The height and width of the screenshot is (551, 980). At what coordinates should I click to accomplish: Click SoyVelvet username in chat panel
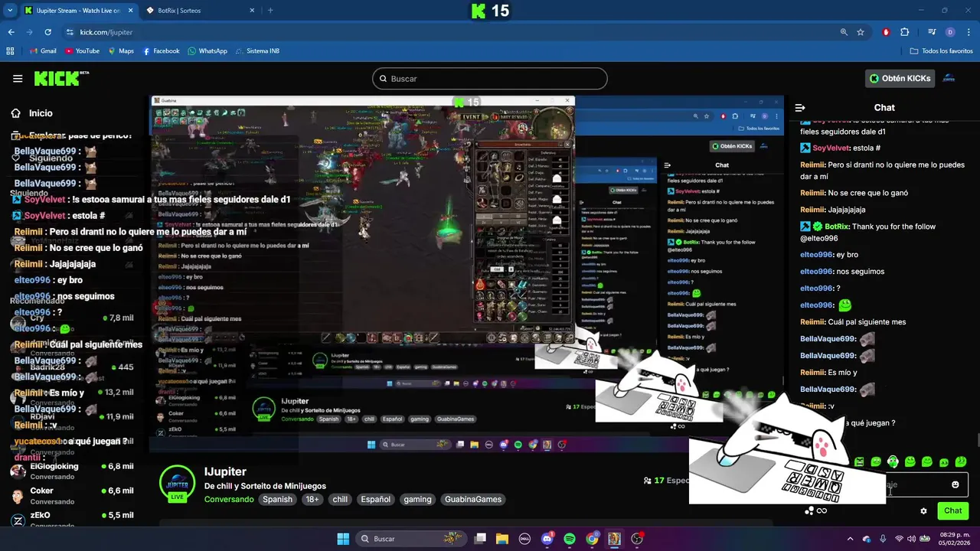click(x=832, y=148)
